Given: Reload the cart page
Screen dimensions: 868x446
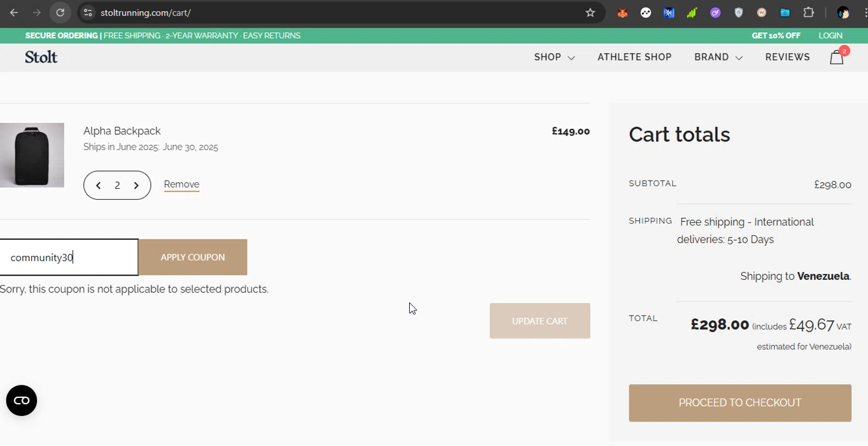Looking at the screenshot, I should pos(60,12).
